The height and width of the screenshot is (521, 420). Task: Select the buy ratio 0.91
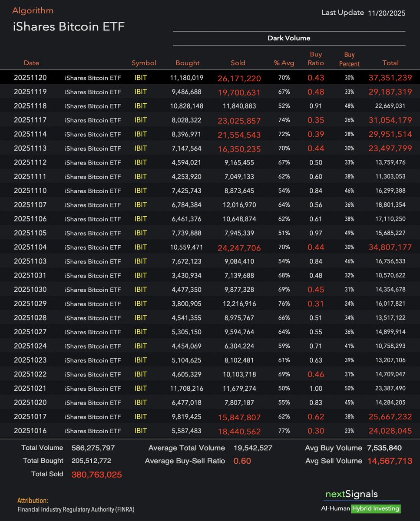pyautogui.click(x=316, y=106)
